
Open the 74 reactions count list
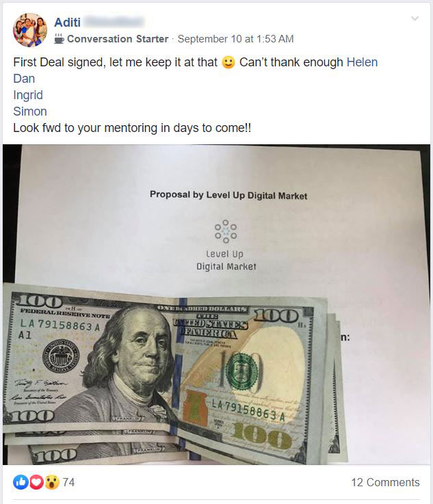coord(68,482)
